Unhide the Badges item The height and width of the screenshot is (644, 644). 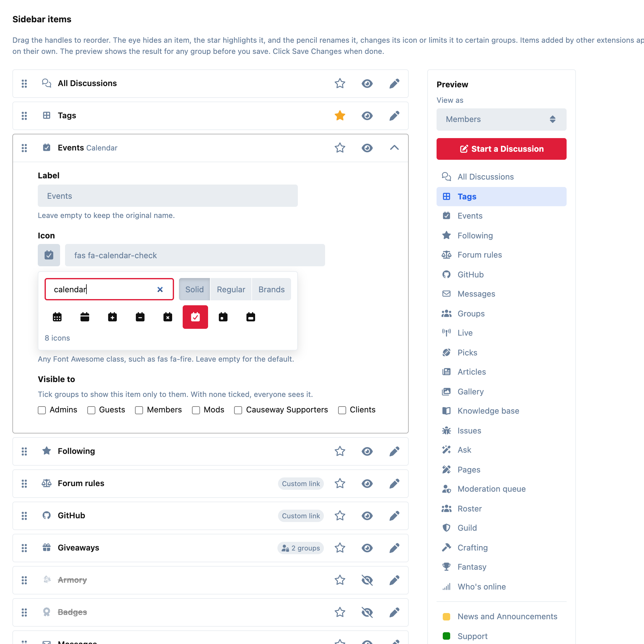pyautogui.click(x=367, y=612)
